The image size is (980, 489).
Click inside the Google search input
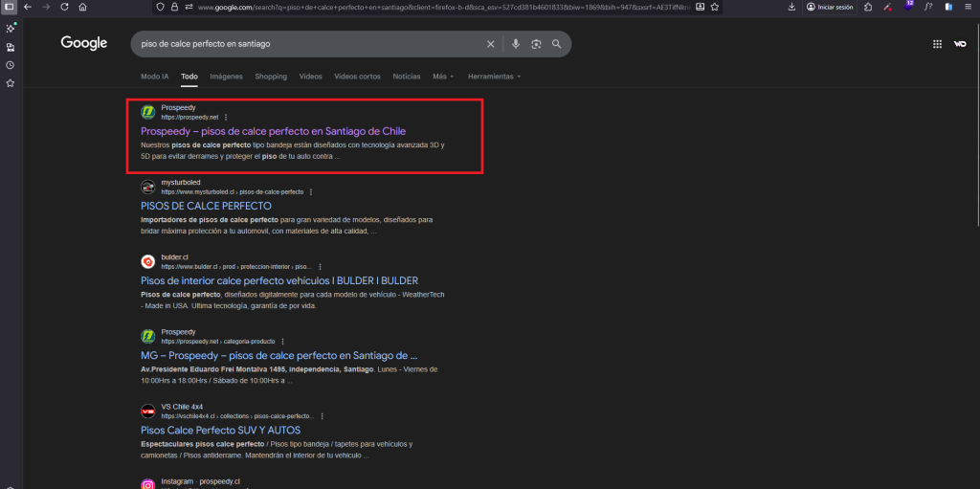(309, 44)
